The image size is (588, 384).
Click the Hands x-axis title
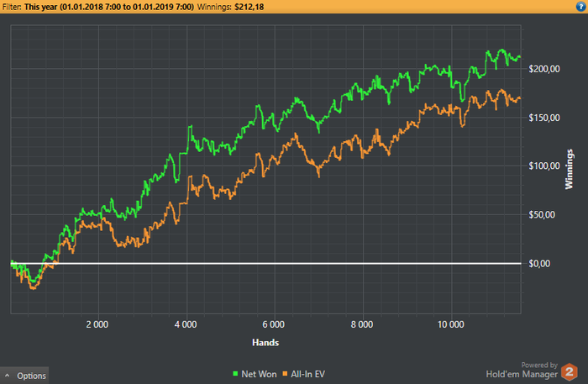tap(265, 342)
